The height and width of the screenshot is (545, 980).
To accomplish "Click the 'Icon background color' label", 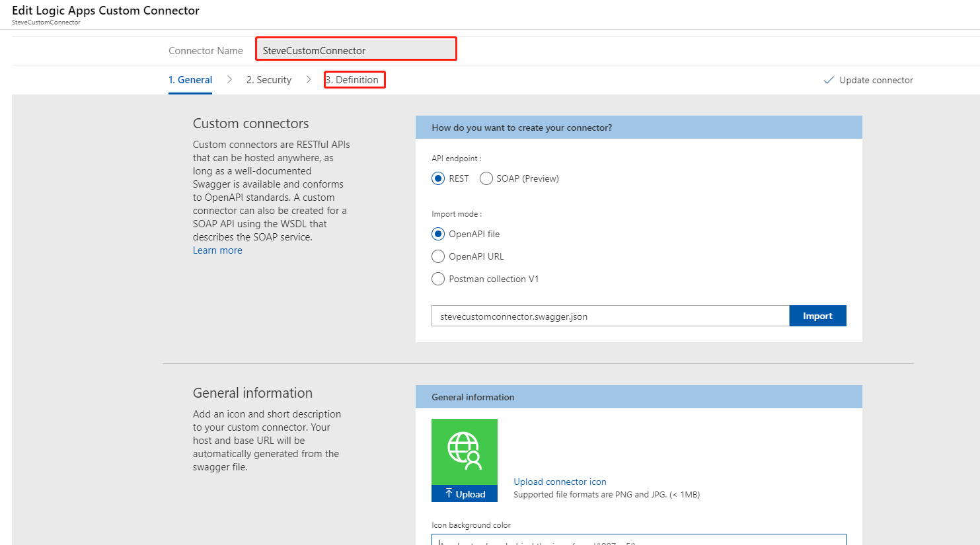I will [x=471, y=525].
